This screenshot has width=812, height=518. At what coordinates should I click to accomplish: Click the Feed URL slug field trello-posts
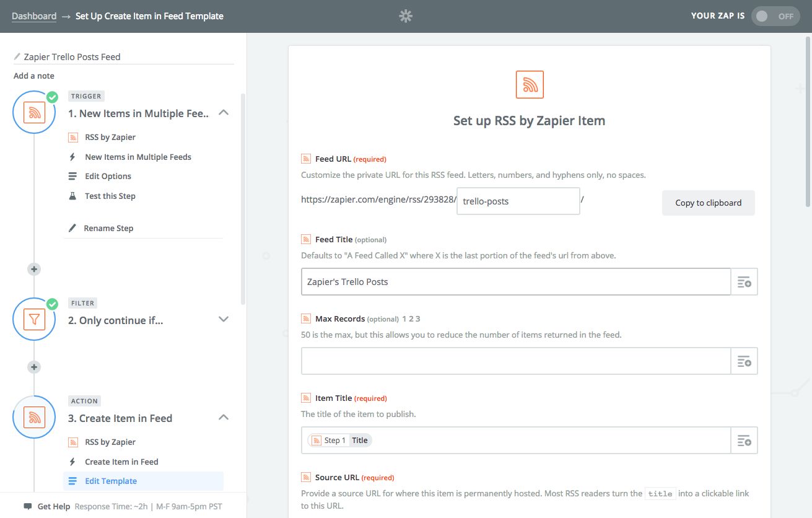[x=518, y=201]
